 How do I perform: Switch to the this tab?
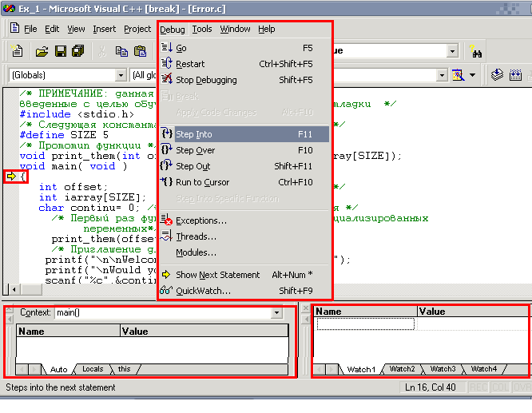click(x=124, y=369)
